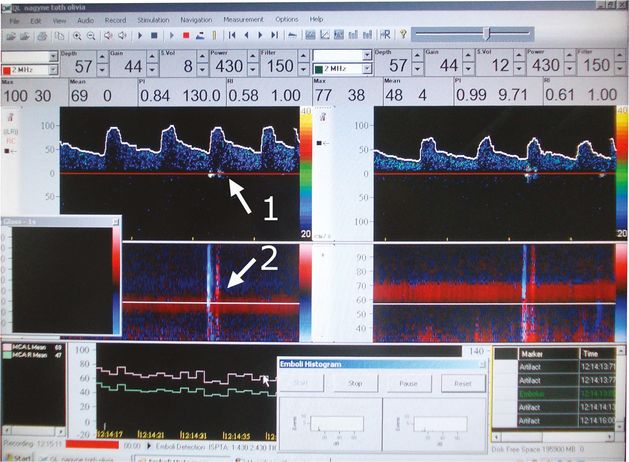Click the left channel Depth value field
The width and height of the screenshot is (629, 462).
tap(84, 66)
